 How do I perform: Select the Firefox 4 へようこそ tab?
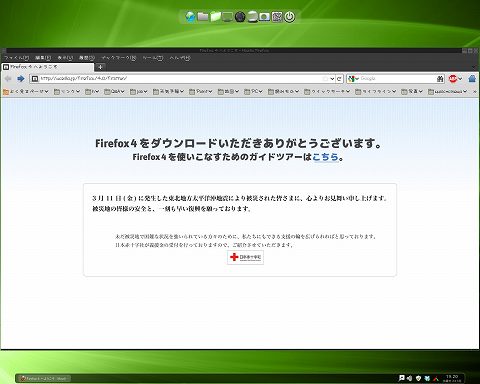click(x=47, y=67)
